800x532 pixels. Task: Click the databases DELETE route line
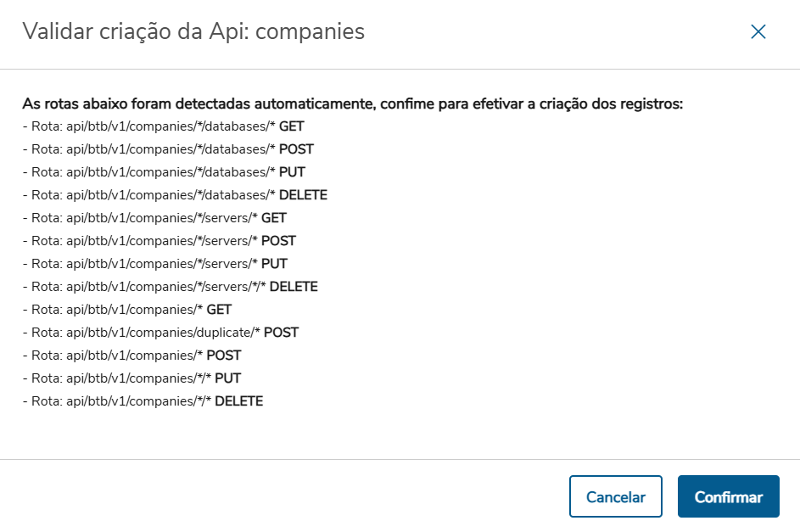click(x=175, y=195)
